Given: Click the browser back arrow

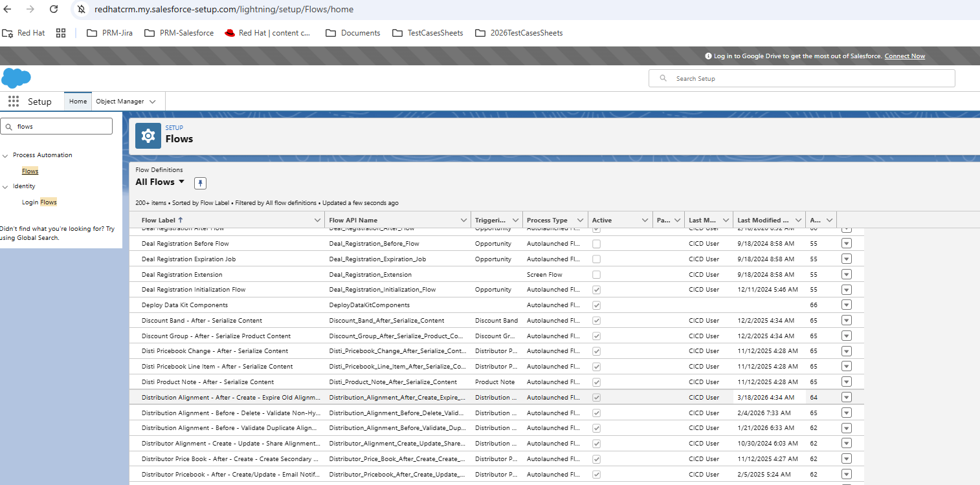Looking at the screenshot, I should (8, 9).
